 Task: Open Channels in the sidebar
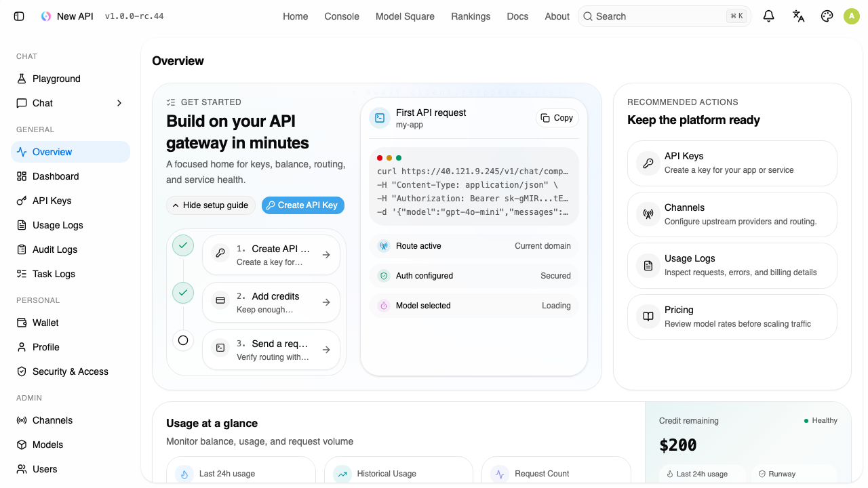point(71,420)
